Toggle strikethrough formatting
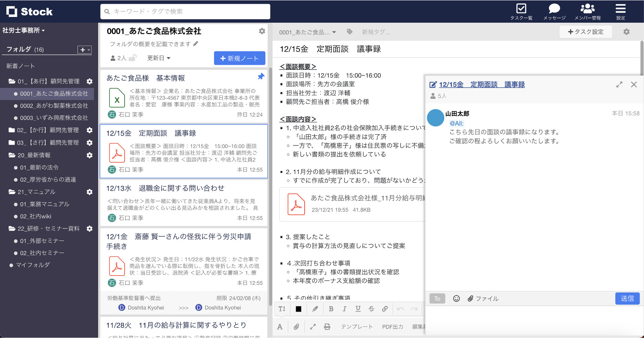 point(371,309)
